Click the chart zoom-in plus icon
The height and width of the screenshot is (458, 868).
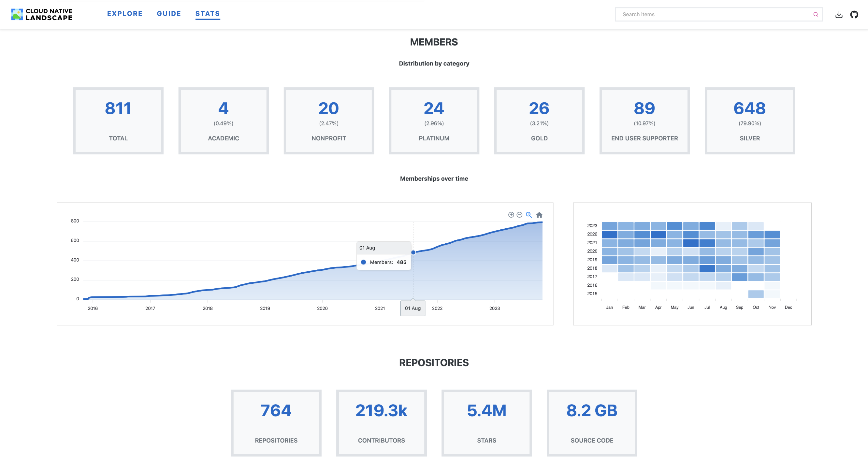[511, 215]
